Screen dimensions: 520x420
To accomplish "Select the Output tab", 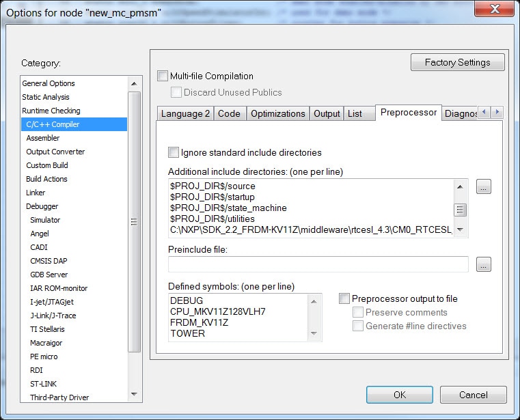I will [327, 114].
